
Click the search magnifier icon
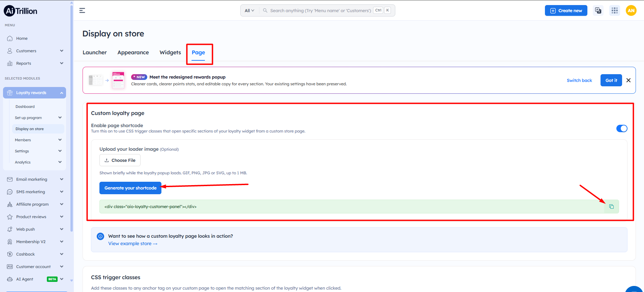(265, 10)
